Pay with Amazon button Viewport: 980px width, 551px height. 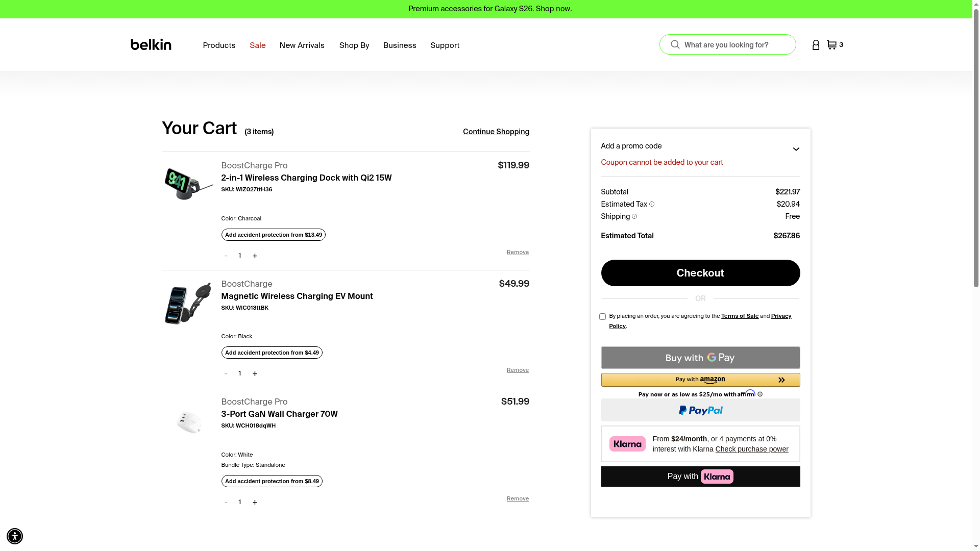(x=700, y=380)
